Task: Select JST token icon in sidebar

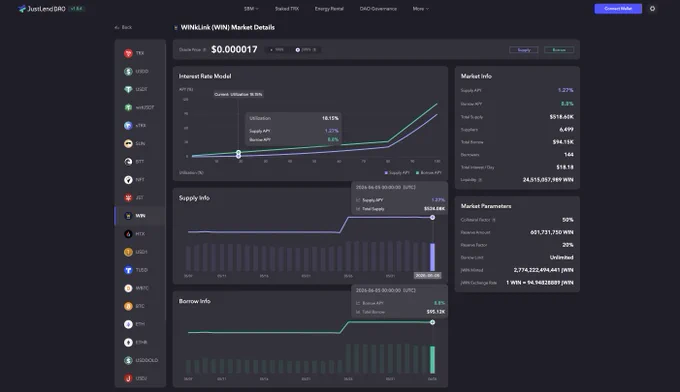Action: click(128, 198)
